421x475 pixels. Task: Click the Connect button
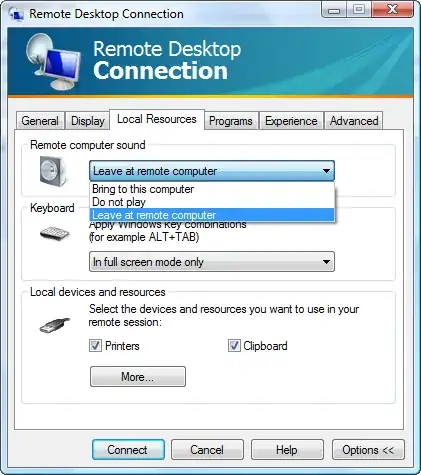tap(128, 450)
